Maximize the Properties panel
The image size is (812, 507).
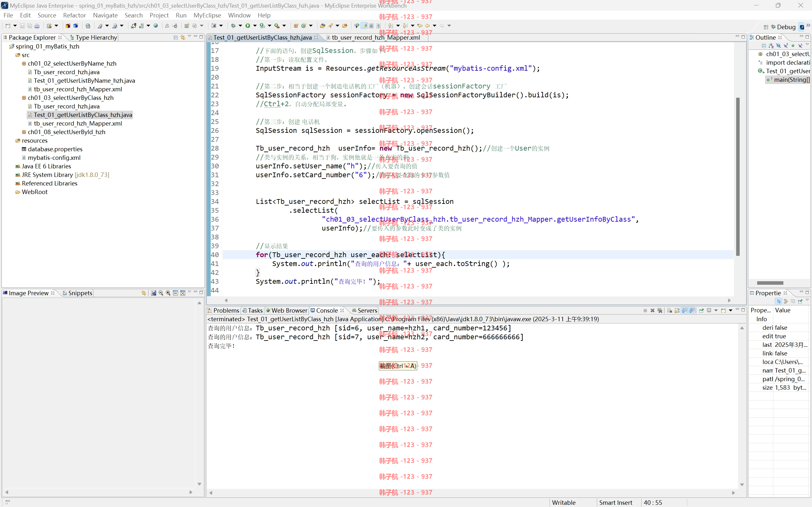[807, 292]
